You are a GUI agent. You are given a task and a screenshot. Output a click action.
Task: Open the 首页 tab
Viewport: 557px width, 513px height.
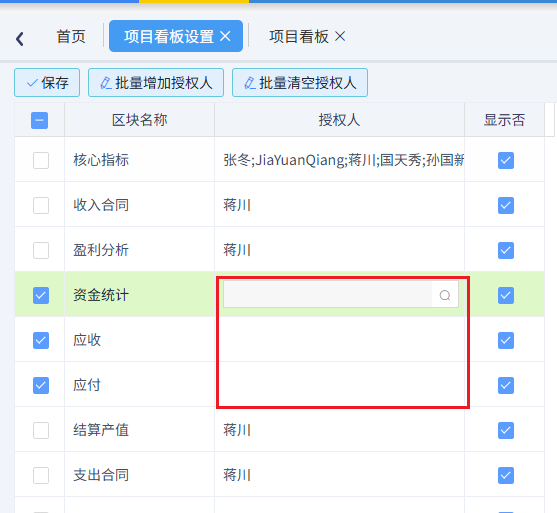71,37
